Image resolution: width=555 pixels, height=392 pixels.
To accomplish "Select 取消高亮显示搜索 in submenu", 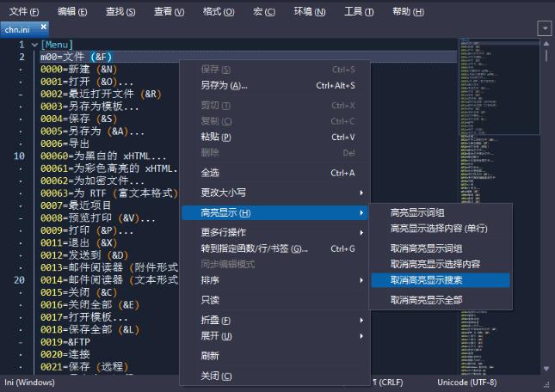I will [439, 280].
